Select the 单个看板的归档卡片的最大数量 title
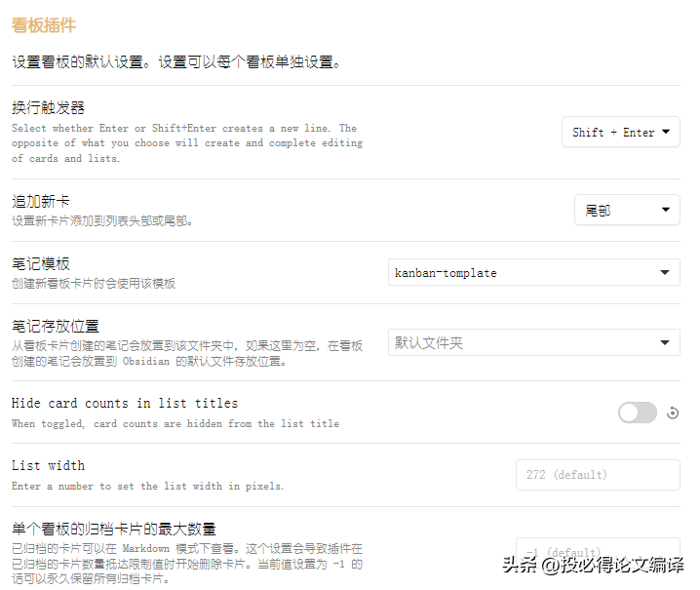700x590 pixels. pos(114,530)
